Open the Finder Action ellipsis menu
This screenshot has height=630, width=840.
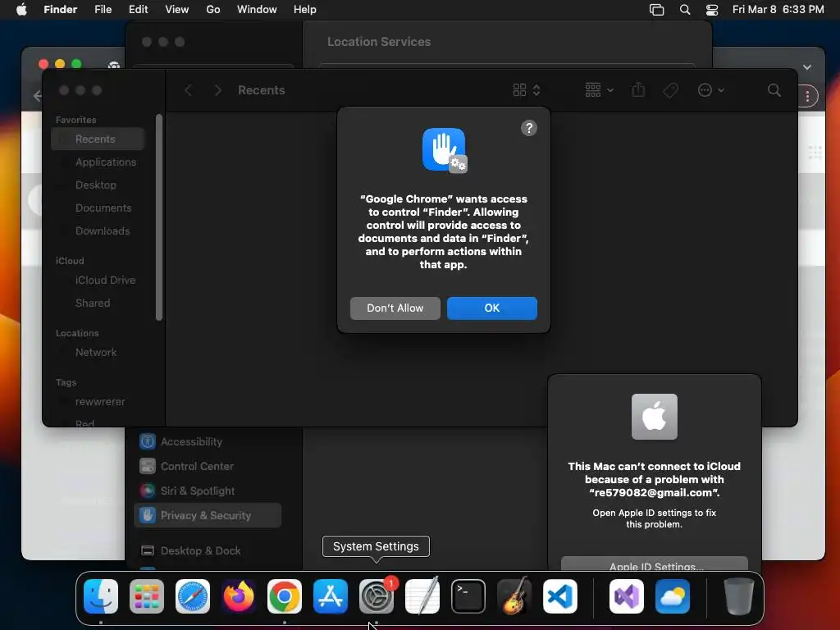[x=711, y=90]
